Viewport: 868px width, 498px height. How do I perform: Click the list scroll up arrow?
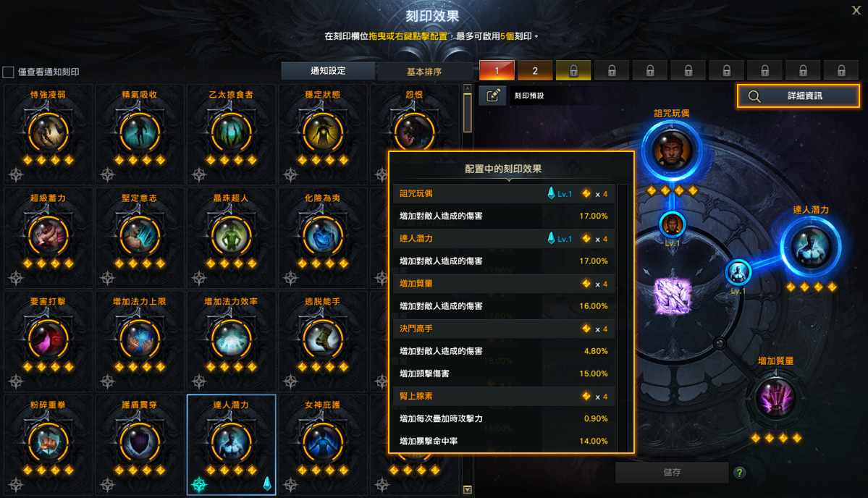[x=468, y=88]
